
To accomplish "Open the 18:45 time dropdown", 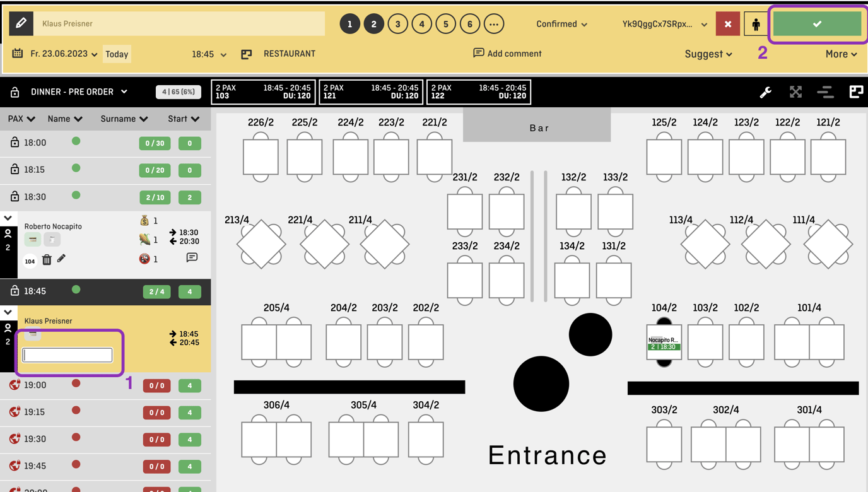I will pyautogui.click(x=209, y=54).
